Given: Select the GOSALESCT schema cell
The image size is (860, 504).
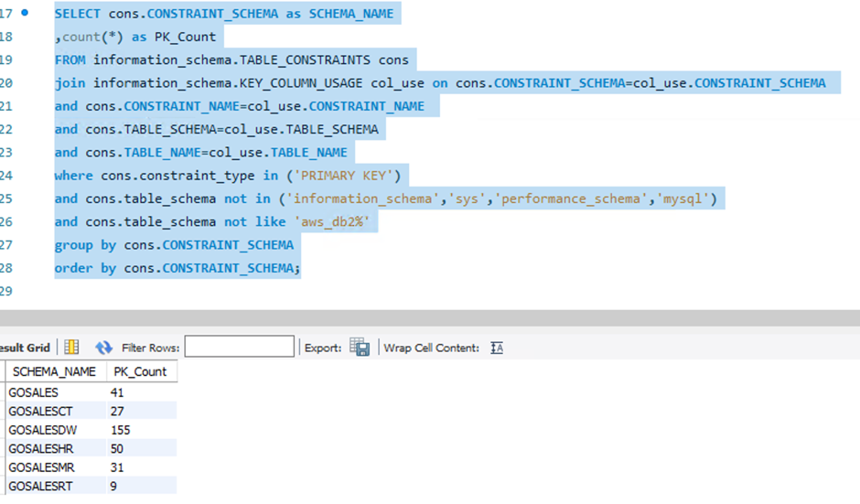Looking at the screenshot, I should coord(56,412).
